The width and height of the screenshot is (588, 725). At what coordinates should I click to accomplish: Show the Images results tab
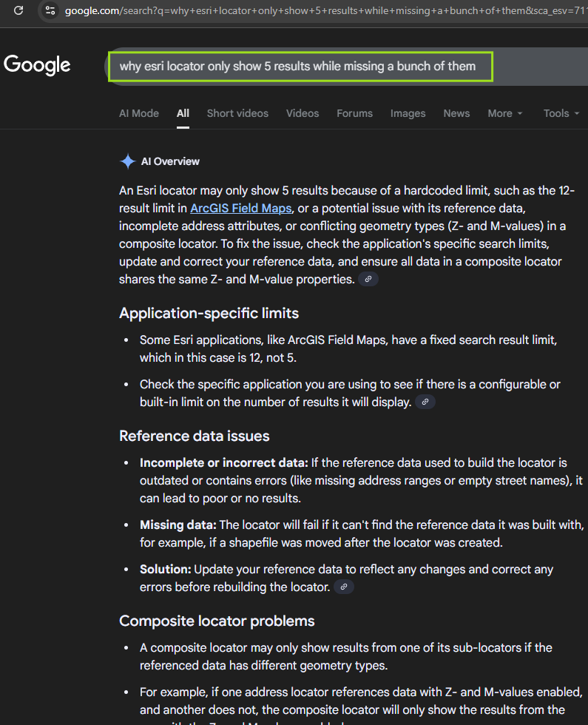point(408,113)
